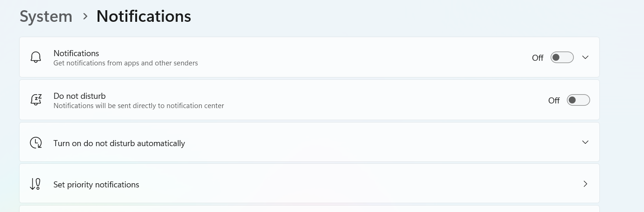Click the Off label beside Do not disturb toggle
This screenshot has width=644, height=212.
[554, 101]
